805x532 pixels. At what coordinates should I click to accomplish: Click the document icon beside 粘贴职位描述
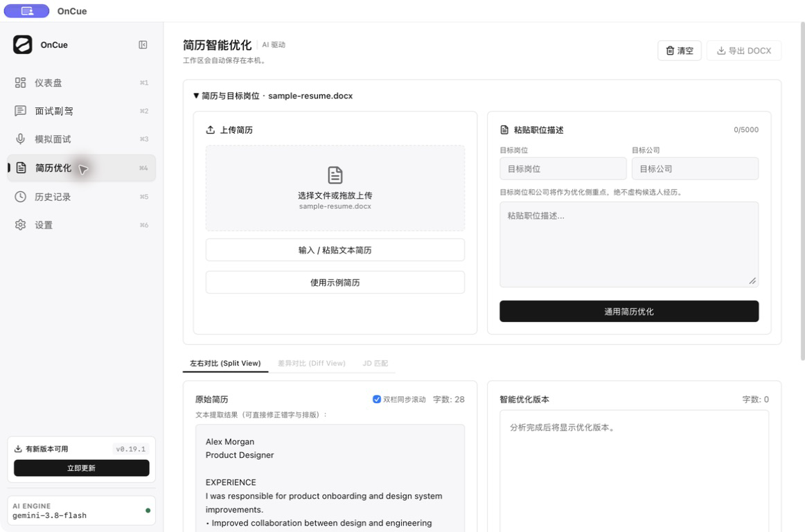pos(504,130)
